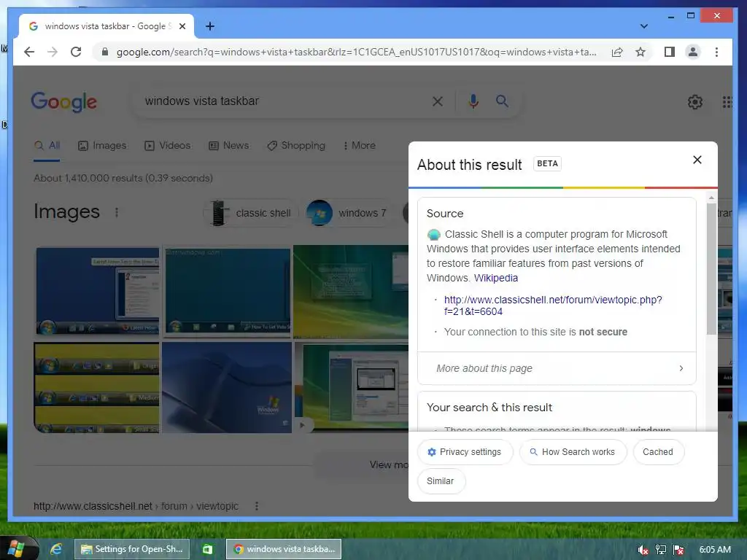Viewport: 747px width, 560px height.
Task: Switch to the Images tab
Action: (x=102, y=146)
